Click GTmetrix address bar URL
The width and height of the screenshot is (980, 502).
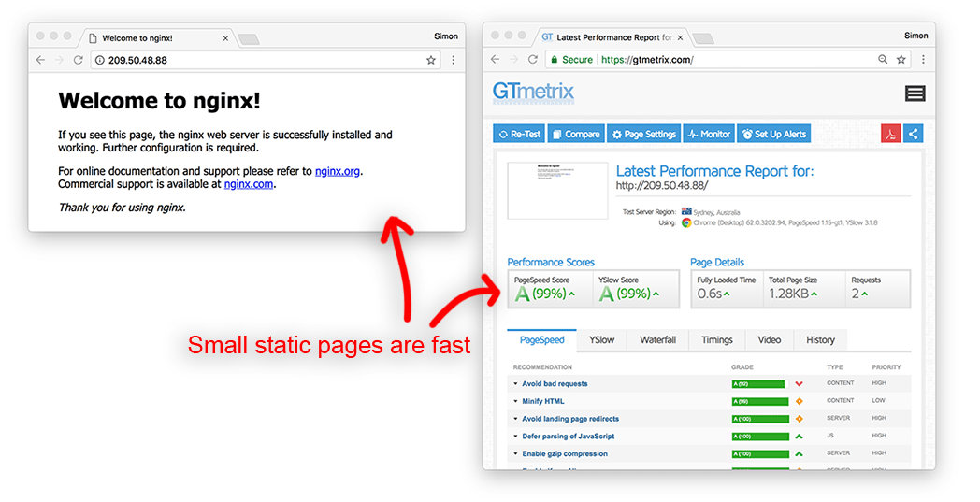click(647, 60)
